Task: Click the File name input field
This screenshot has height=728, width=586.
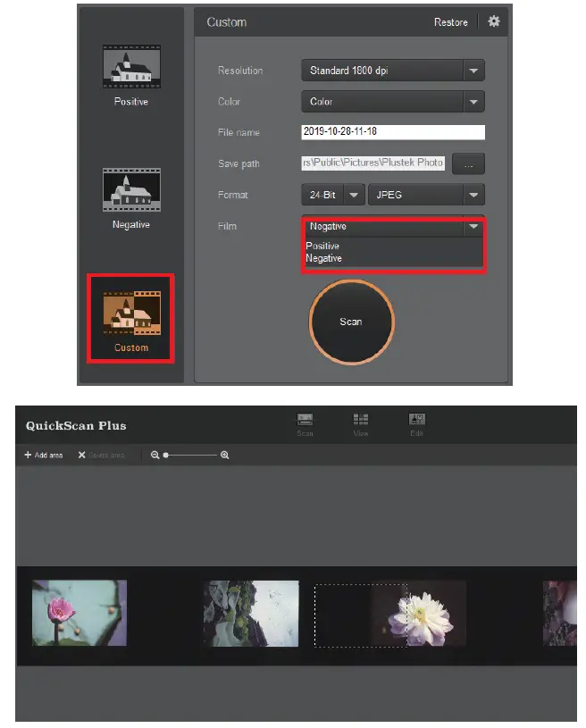Action: tap(393, 132)
